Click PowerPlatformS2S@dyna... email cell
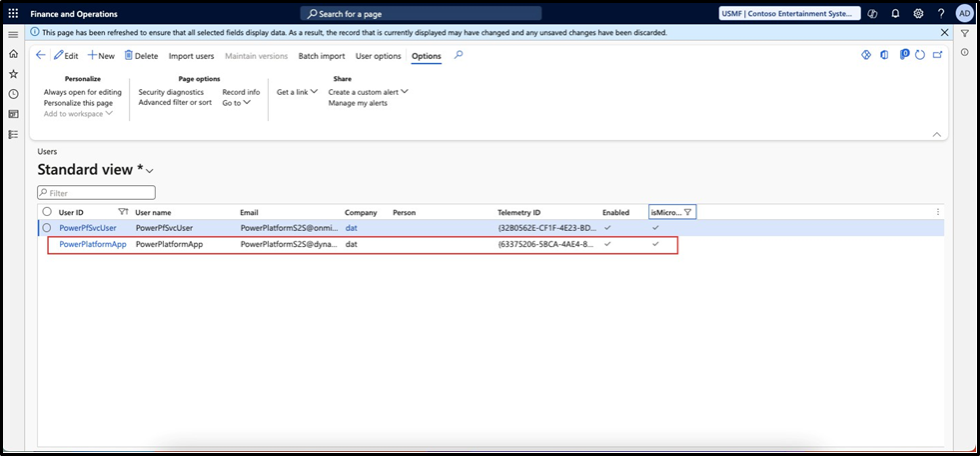980x456 pixels. [x=290, y=245]
